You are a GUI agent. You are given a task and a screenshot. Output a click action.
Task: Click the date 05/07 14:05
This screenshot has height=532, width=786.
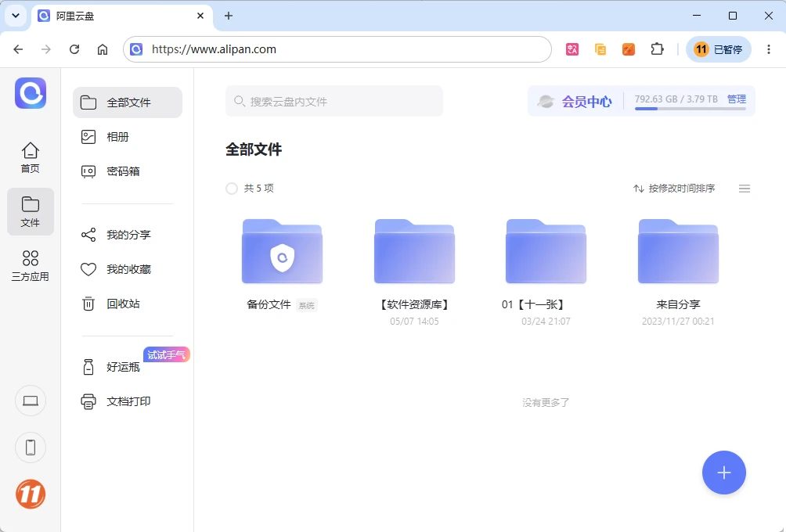tap(415, 321)
